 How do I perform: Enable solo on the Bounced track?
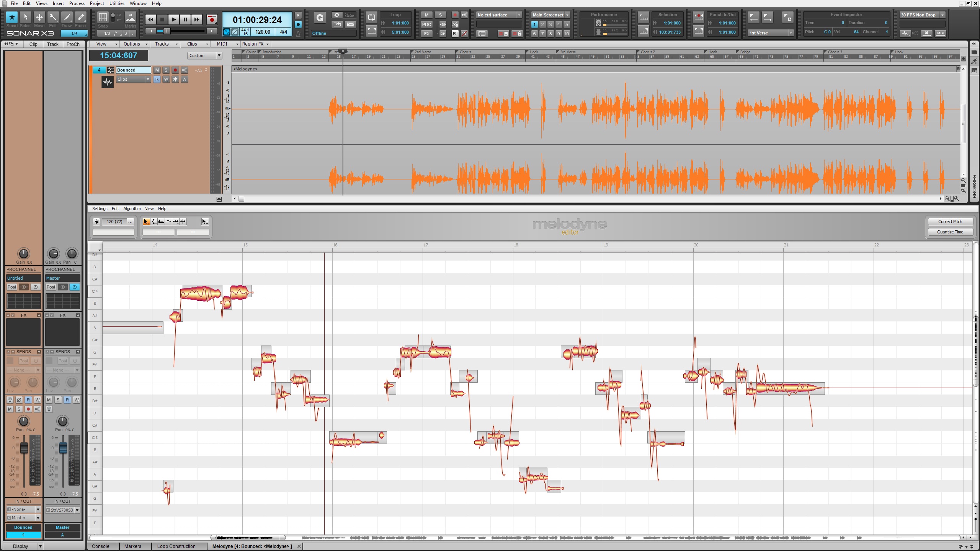167,70
